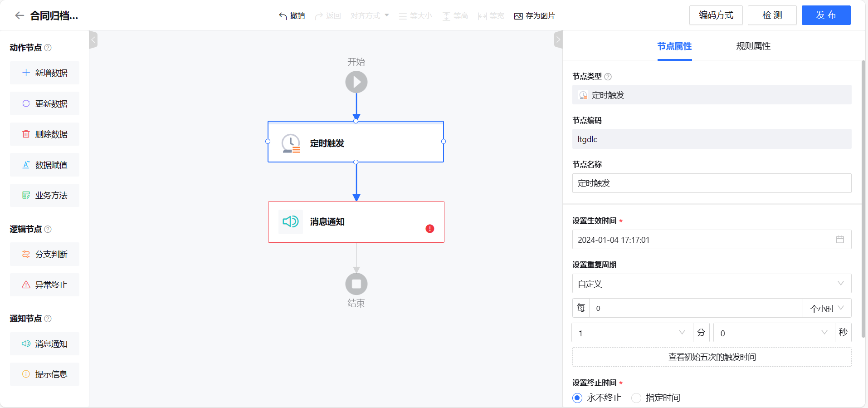Viewport: 868px width, 408px height.
Task: Publish with the 发布 button
Action: pyautogui.click(x=826, y=15)
